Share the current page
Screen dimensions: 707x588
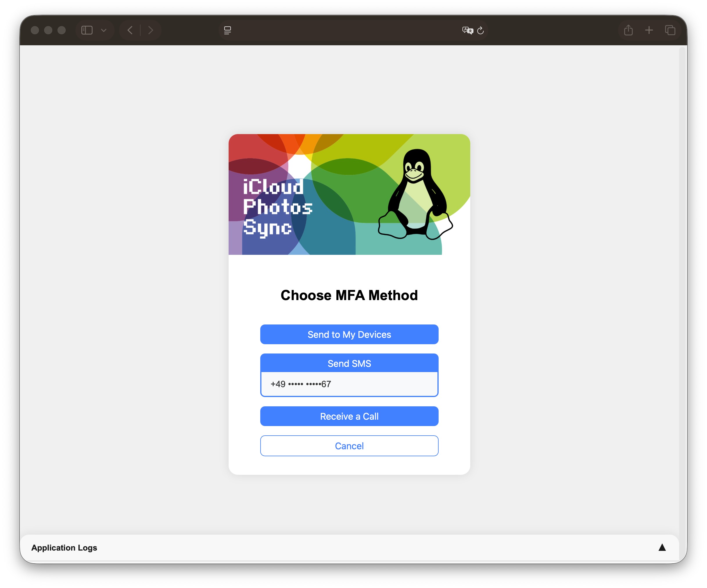coord(628,30)
